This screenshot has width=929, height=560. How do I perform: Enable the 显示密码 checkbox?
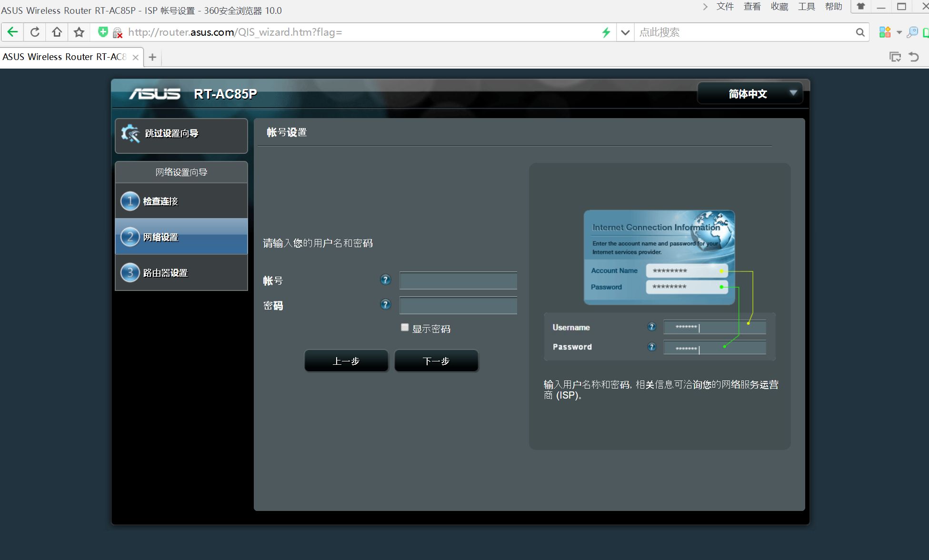(x=405, y=327)
